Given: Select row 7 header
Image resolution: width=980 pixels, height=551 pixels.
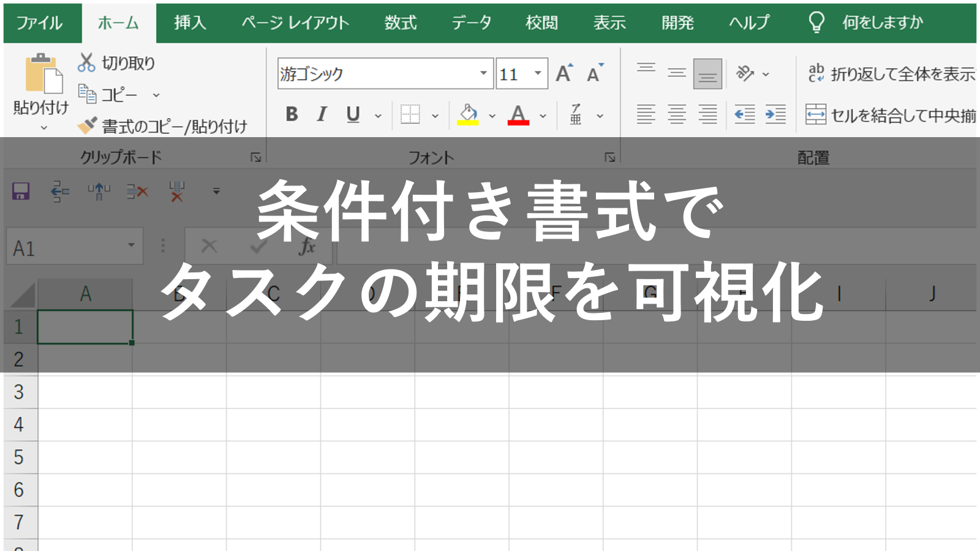Looking at the screenshot, I should (20, 522).
